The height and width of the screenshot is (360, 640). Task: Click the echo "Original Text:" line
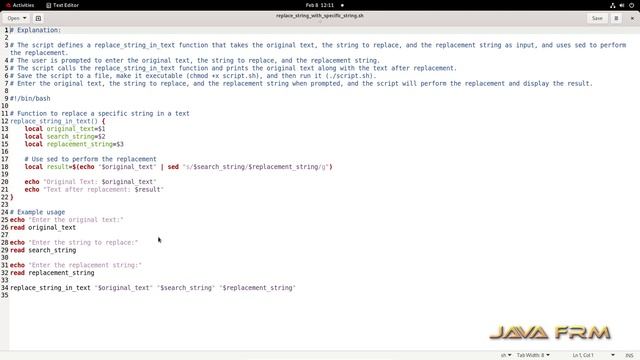pyautogui.click(x=91, y=182)
